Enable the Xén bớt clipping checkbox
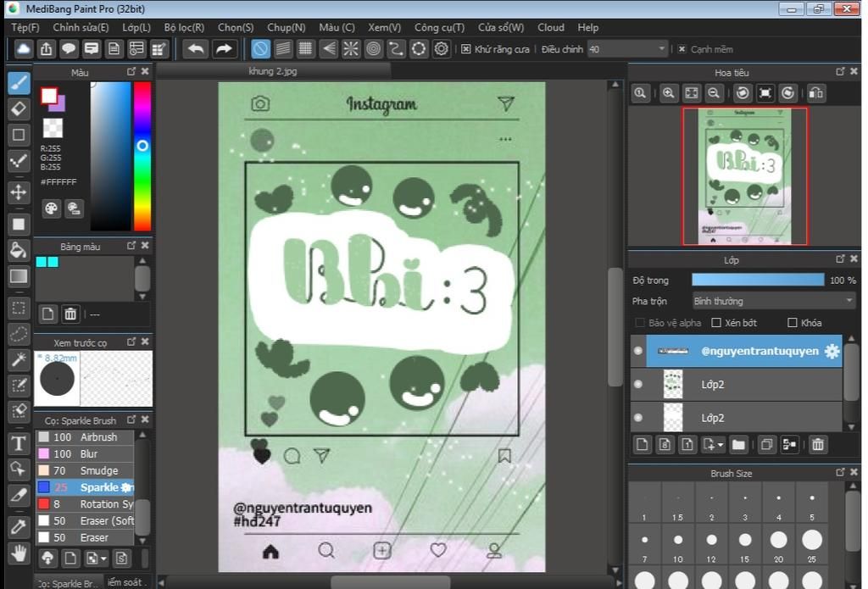Screen dimensions: 868x589 click(716, 323)
